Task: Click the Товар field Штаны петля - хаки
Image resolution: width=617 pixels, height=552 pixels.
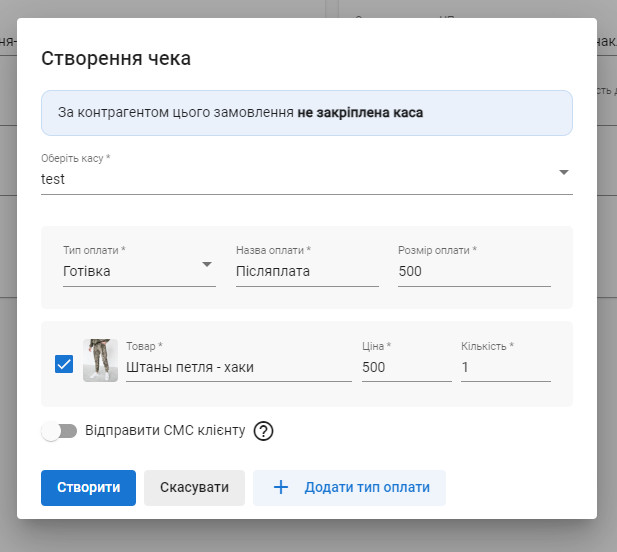Action: (x=238, y=367)
